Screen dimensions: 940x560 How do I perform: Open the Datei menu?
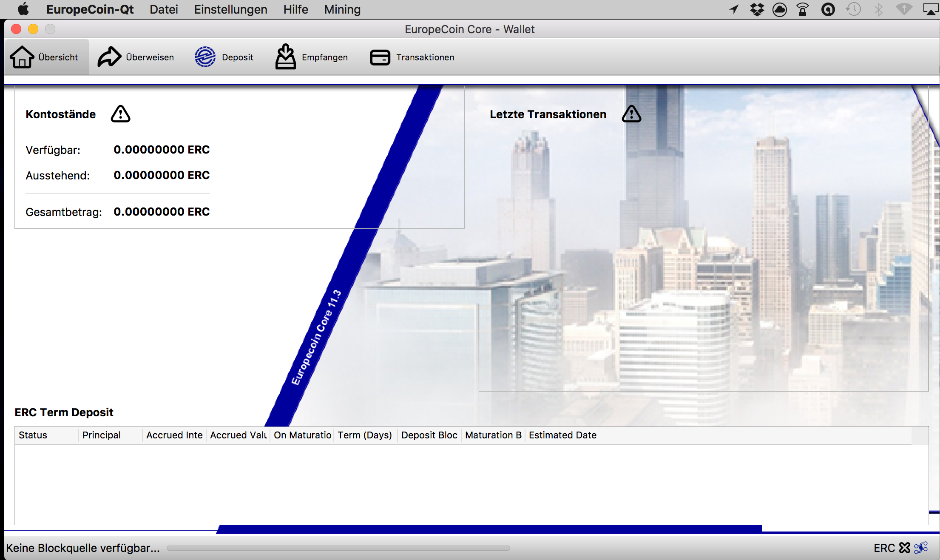coord(164,9)
